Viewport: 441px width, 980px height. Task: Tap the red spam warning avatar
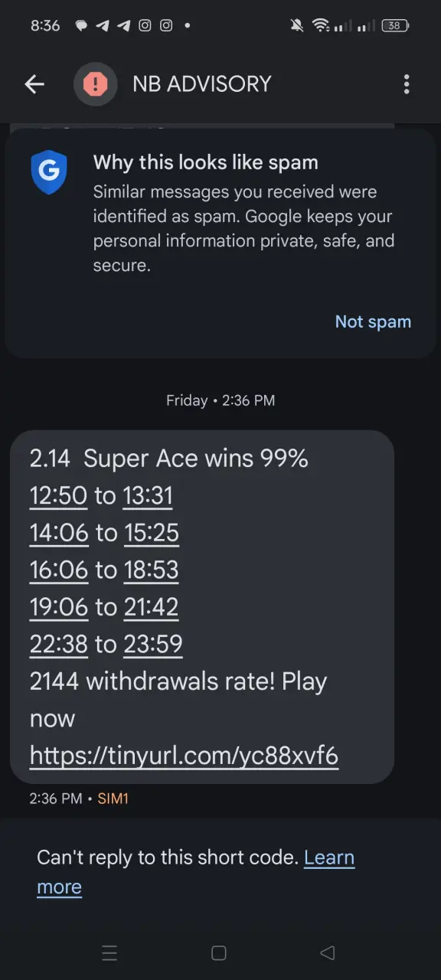pyautogui.click(x=96, y=84)
